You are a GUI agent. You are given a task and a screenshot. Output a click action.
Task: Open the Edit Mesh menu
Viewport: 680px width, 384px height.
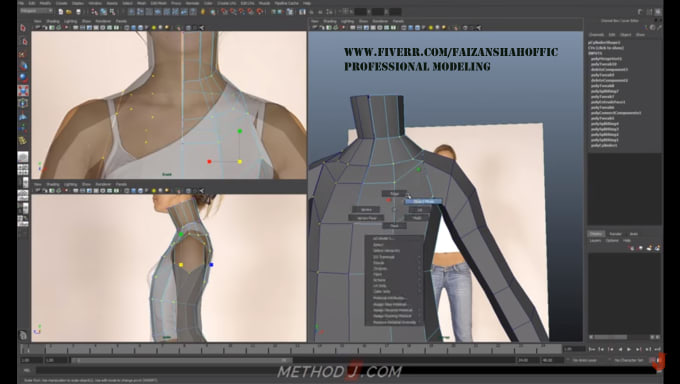point(159,3)
